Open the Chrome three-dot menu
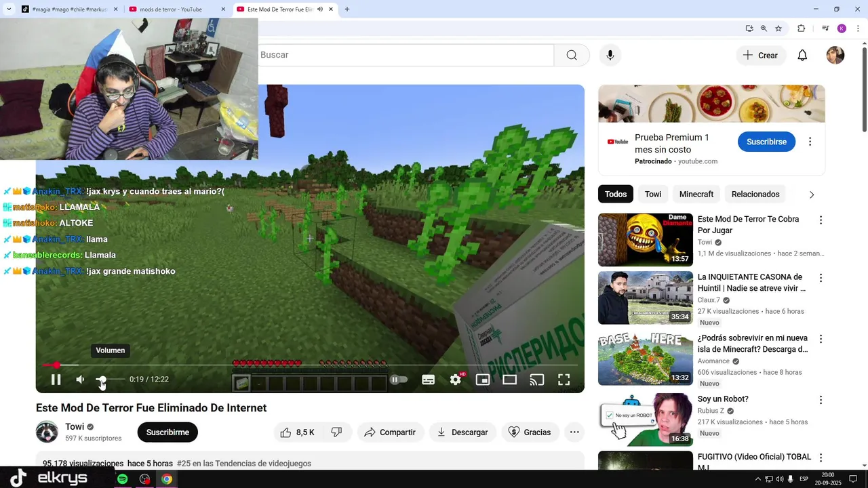 pos(858,28)
